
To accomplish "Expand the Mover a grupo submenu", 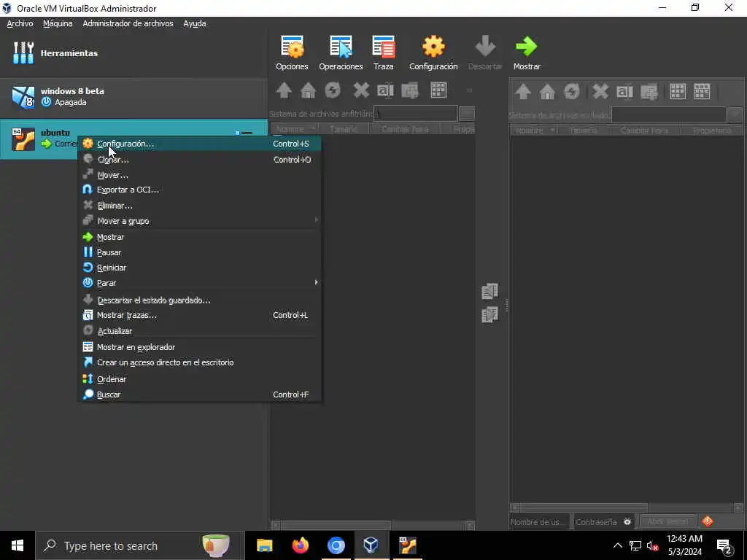I will [200, 221].
